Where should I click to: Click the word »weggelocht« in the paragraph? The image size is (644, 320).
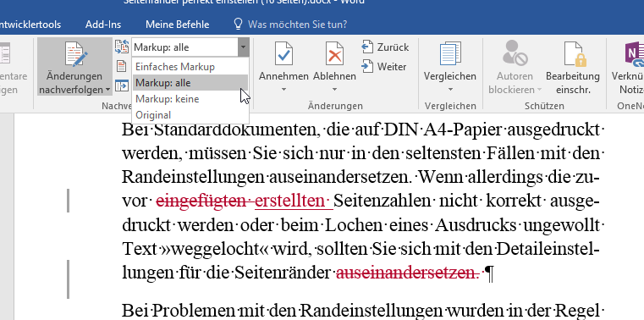click(216, 249)
